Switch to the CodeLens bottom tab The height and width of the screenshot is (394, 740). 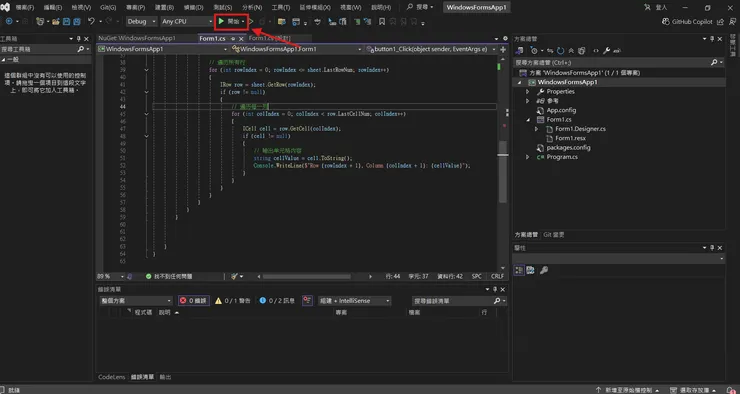point(112,377)
